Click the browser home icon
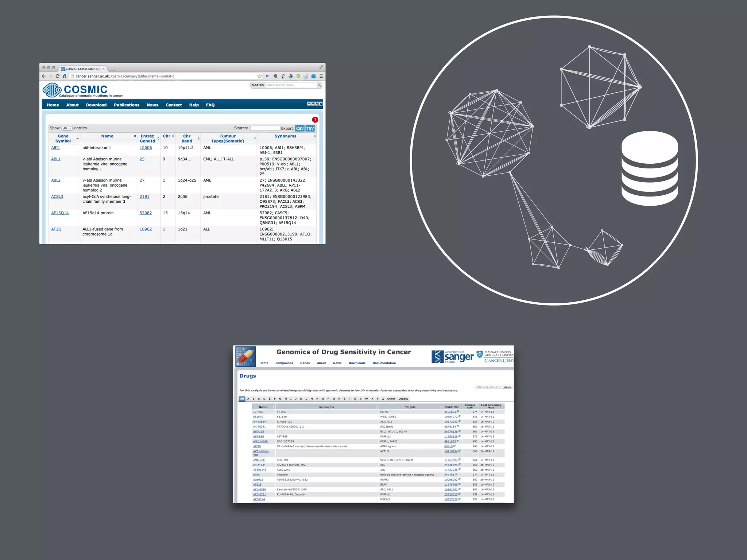The width and height of the screenshot is (747, 560). (65, 76)
